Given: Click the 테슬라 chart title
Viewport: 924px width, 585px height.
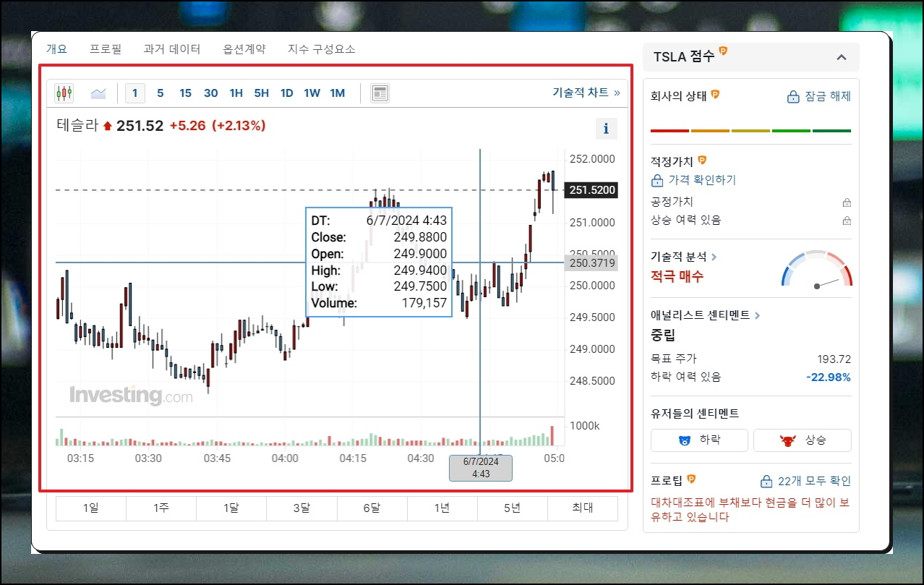Looking at the screenshot, I should pyautogui.click(x=77, y=126).
